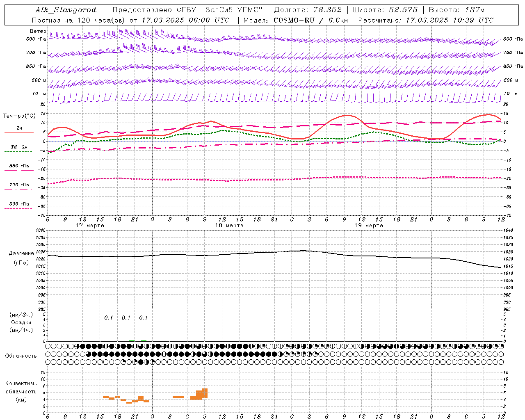Image resolution: width=525 pixels, height=420 pixels.
Task: Select forecast start time 17.03.2025 06:00 UTC
Action: point(185,20)
